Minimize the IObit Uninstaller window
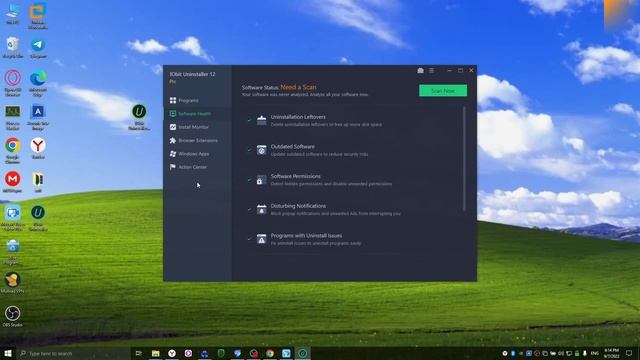Image resolution: width=640 pixels, height=360 pixels. [x=449, y=71]
